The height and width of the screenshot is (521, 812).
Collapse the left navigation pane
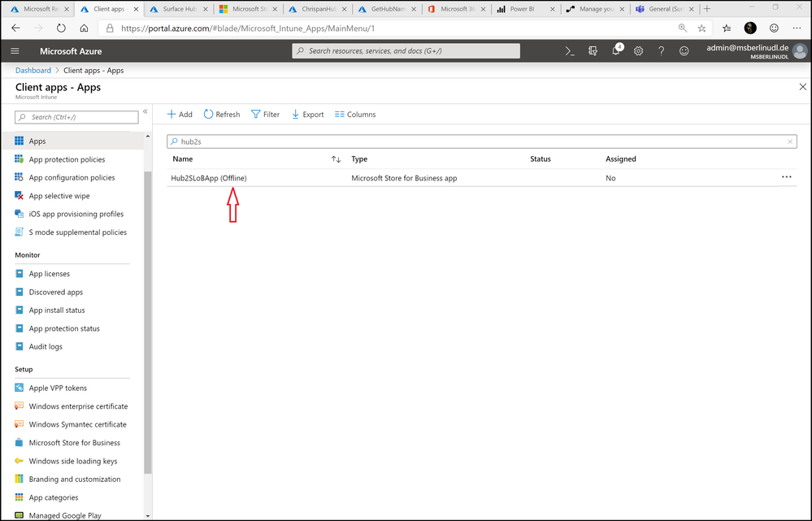click(x=145, y=111)
